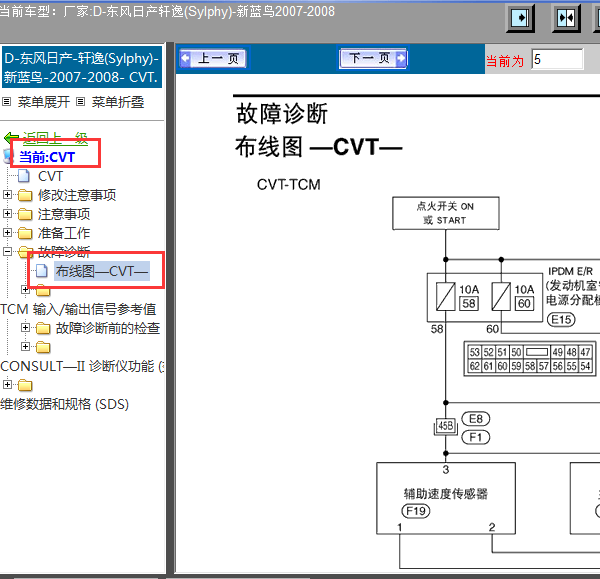Click the 辅助速度传感器 component box
Image resolution: width=600 pixels, height=579 pixels.
[446, 498]
